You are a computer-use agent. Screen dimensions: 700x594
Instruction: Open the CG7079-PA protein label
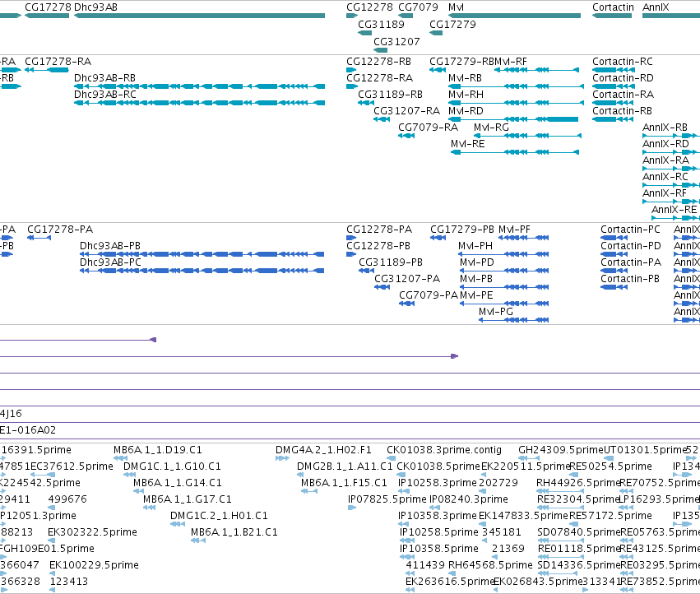pyautogui.click(x=429, y=295)
